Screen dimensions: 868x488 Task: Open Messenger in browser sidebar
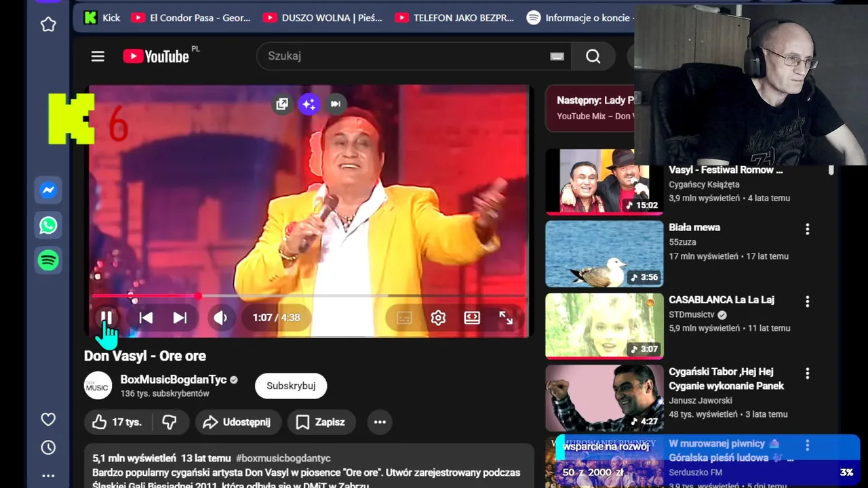(48, 190)
